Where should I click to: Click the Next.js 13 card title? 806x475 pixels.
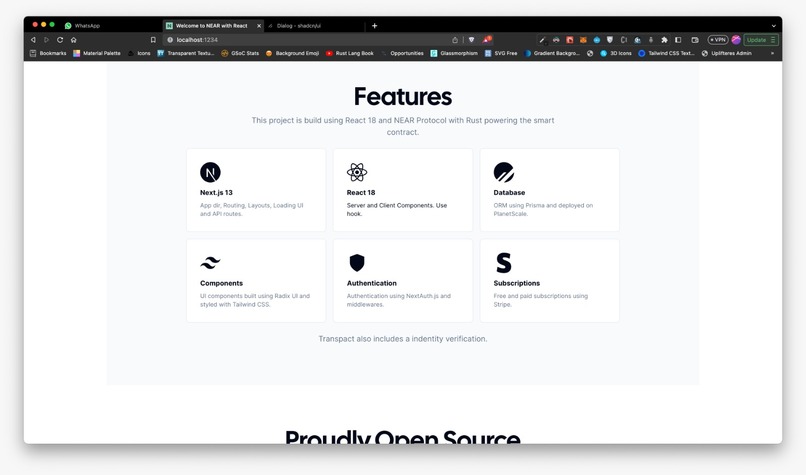click(x=216, y=192)
